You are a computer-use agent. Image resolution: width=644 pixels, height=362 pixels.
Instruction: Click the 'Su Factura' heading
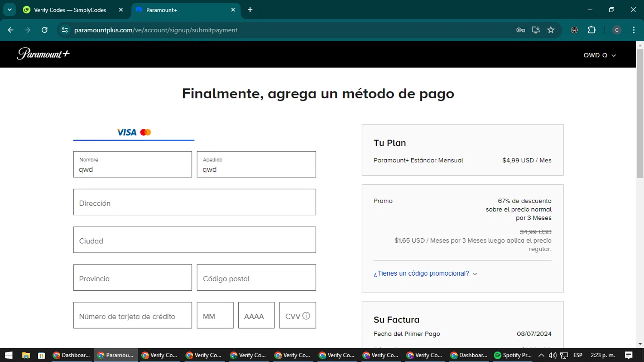tap(396, 320)
